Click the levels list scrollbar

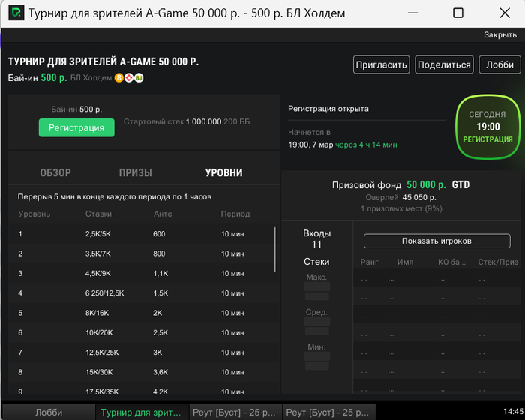(275, 250)
